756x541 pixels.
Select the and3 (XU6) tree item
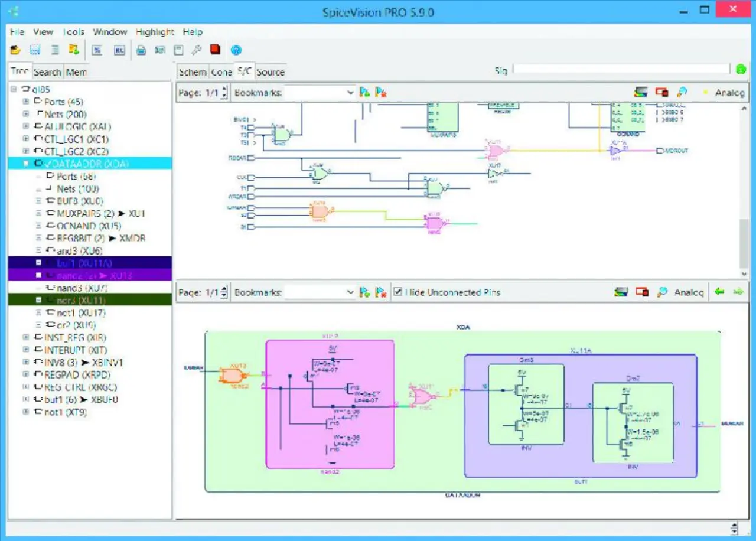point(80,251)
